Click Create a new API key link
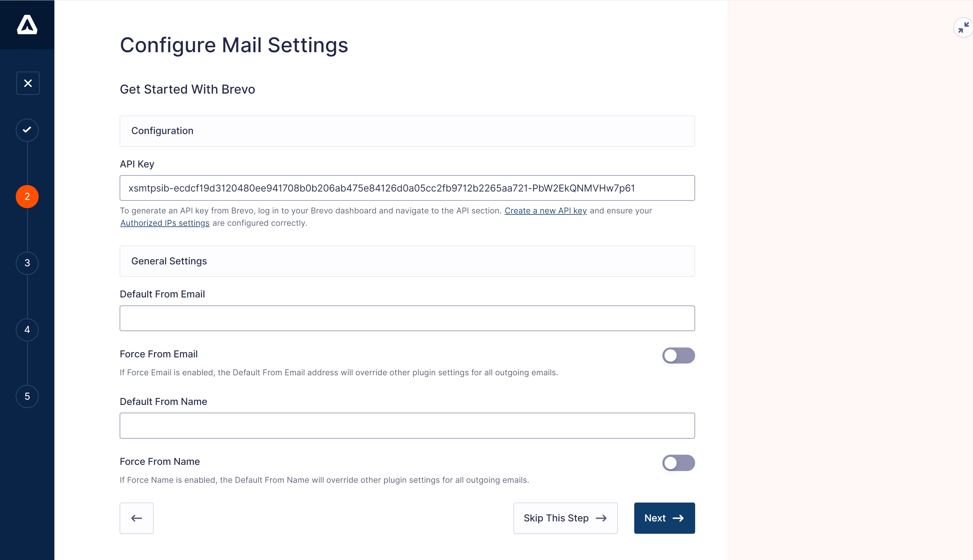 [x=545, y=210]
